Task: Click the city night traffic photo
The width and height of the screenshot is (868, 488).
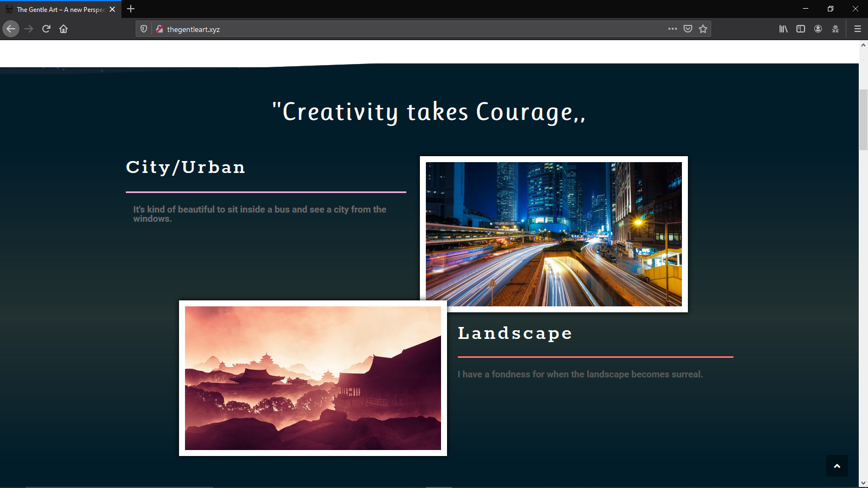Action: (554, 234)
